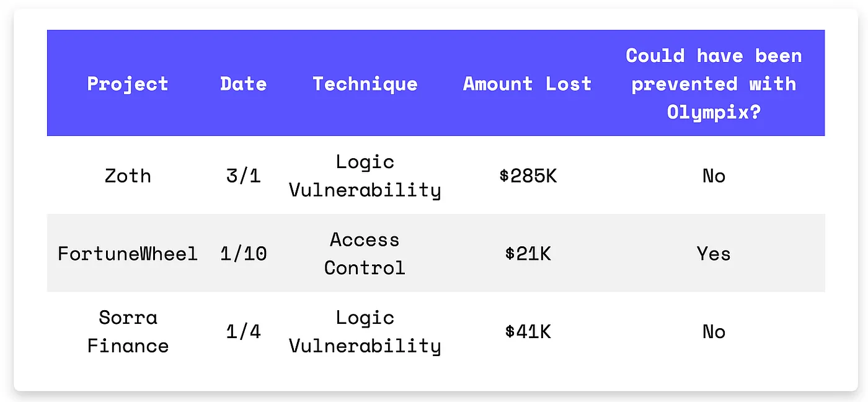Viewport: 868px width, 402px height.
Task: Click the Access Control technique cell
Action: click(x=365, y=253)
